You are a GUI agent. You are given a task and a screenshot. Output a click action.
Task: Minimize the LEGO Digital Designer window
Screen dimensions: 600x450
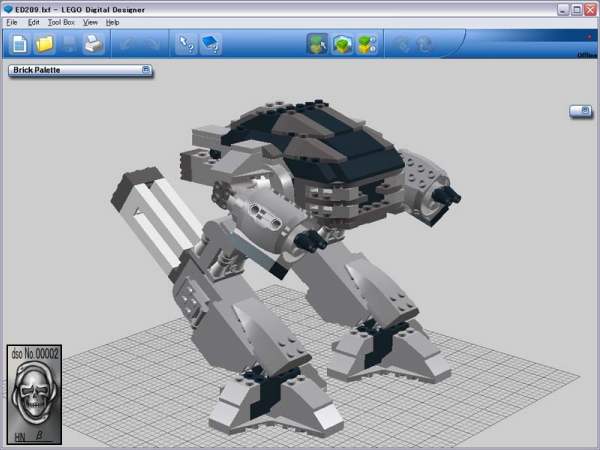(x=563, y=10)
